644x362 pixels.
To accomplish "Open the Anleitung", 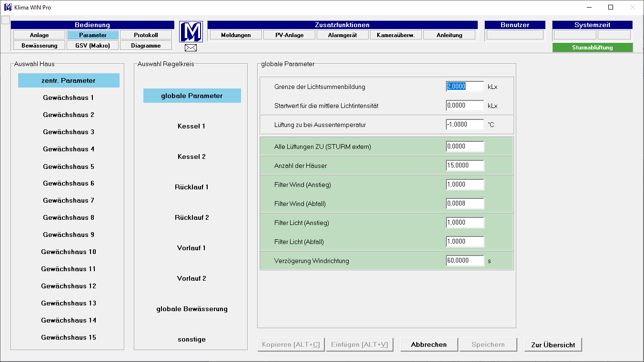I will 449,34.
